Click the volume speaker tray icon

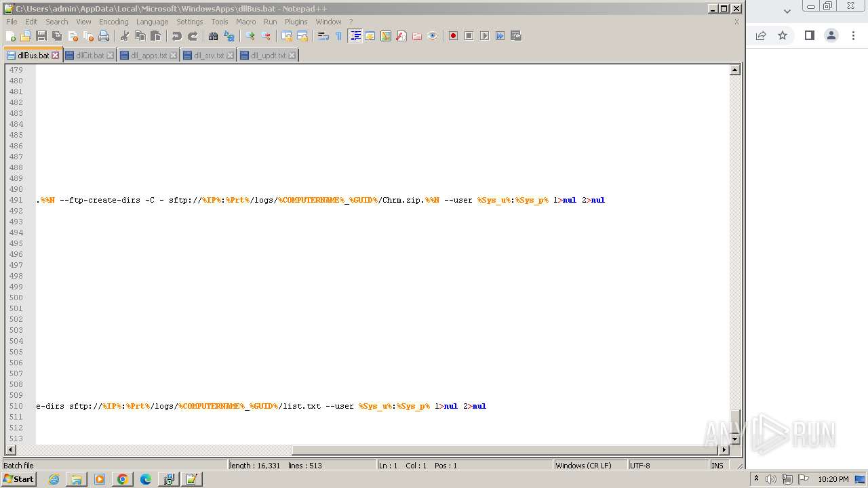[771, 479]
